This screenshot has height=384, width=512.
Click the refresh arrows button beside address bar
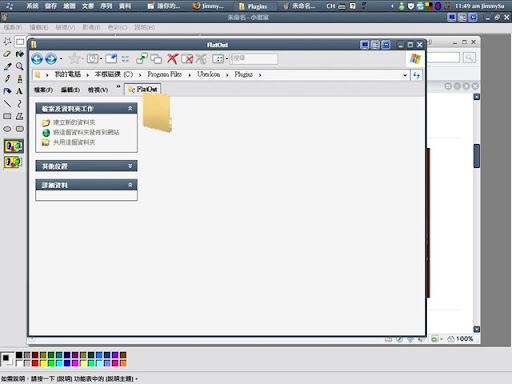416,75
